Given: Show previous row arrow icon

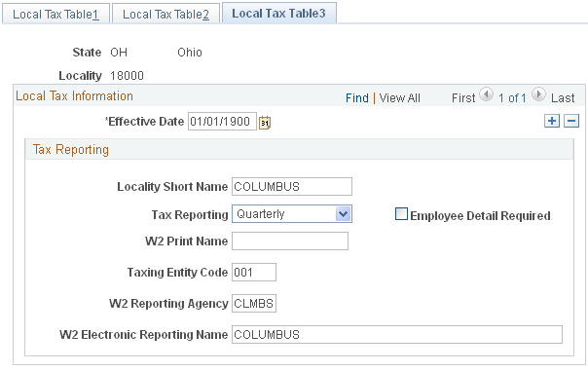Looking at the screenshot, I should tap(487, 94).
